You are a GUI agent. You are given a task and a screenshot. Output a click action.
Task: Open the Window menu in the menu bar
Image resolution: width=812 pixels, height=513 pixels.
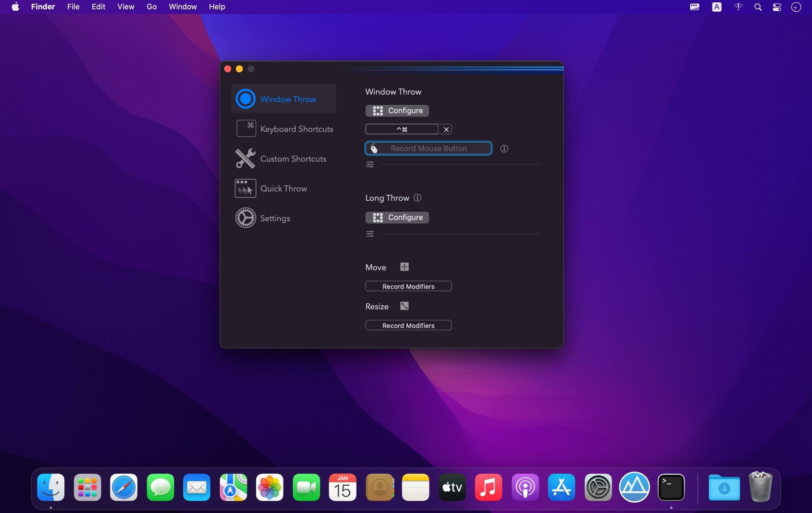pyautogui.click(x=182, y=6)
